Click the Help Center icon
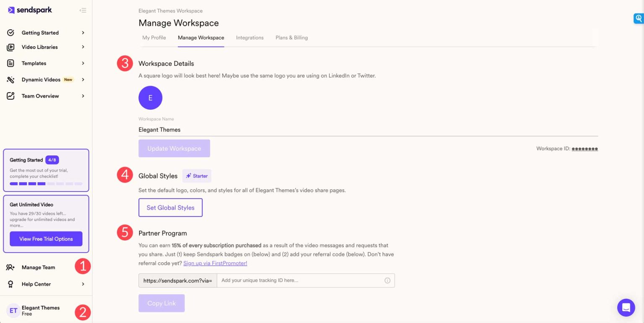644x323 pixels. 11,284
